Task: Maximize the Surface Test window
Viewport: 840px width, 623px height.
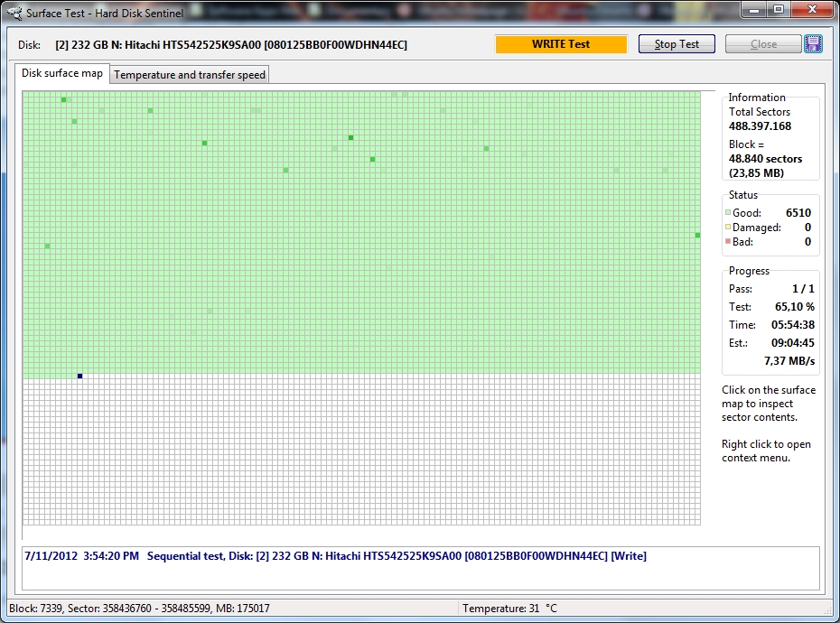Action: click(x=779, y=10)
